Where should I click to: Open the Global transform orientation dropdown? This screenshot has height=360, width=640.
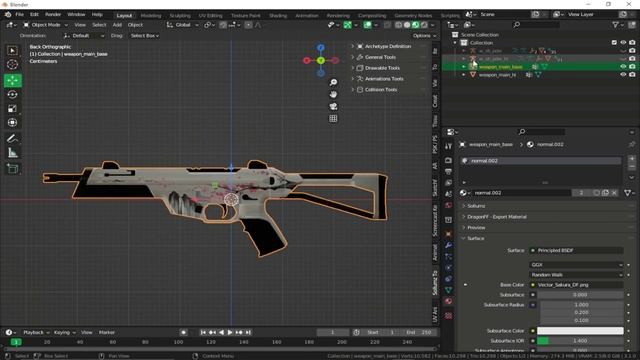pos(182,25)
